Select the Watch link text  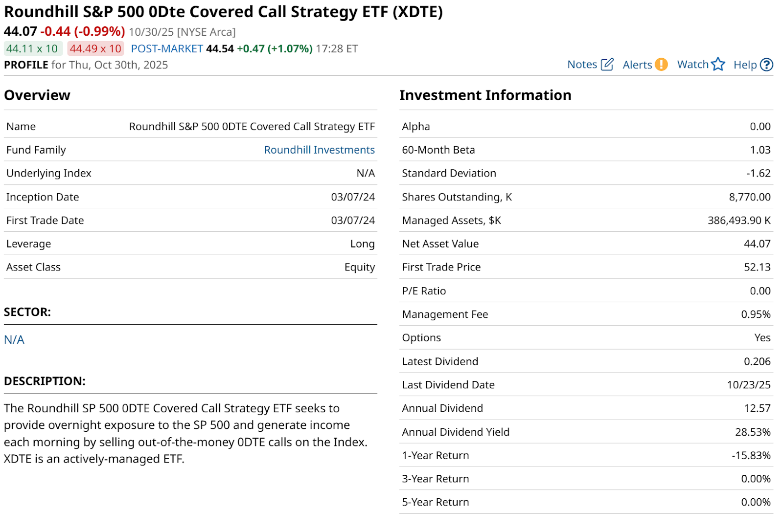point(692,65)
